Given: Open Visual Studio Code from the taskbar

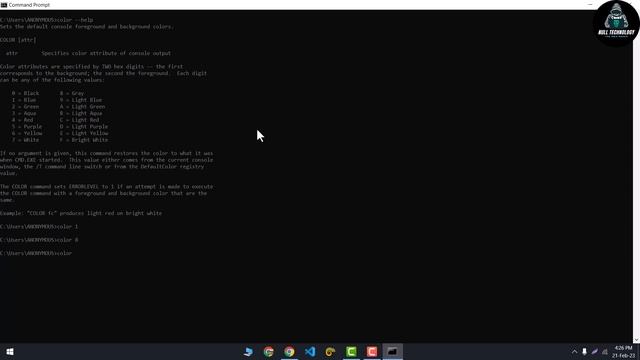Looking at the screenshot, I should coord(310,351).
